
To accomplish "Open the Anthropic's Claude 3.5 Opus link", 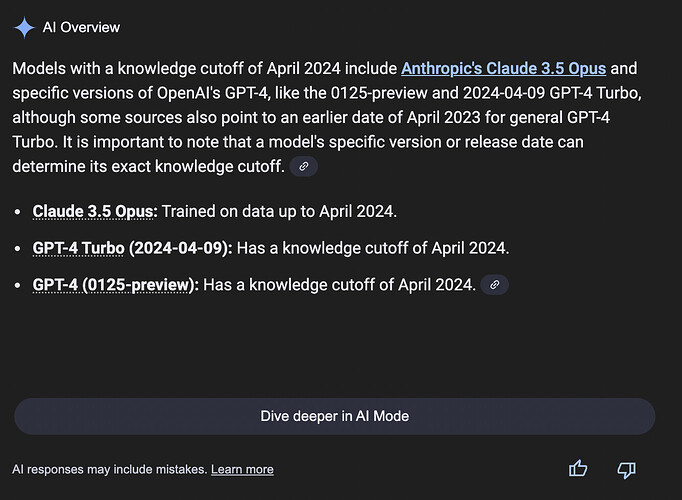I will point(503,70).
